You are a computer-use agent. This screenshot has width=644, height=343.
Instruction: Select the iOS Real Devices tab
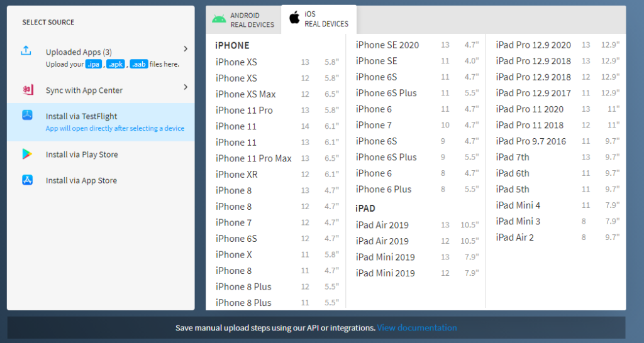tap(319, 19)
